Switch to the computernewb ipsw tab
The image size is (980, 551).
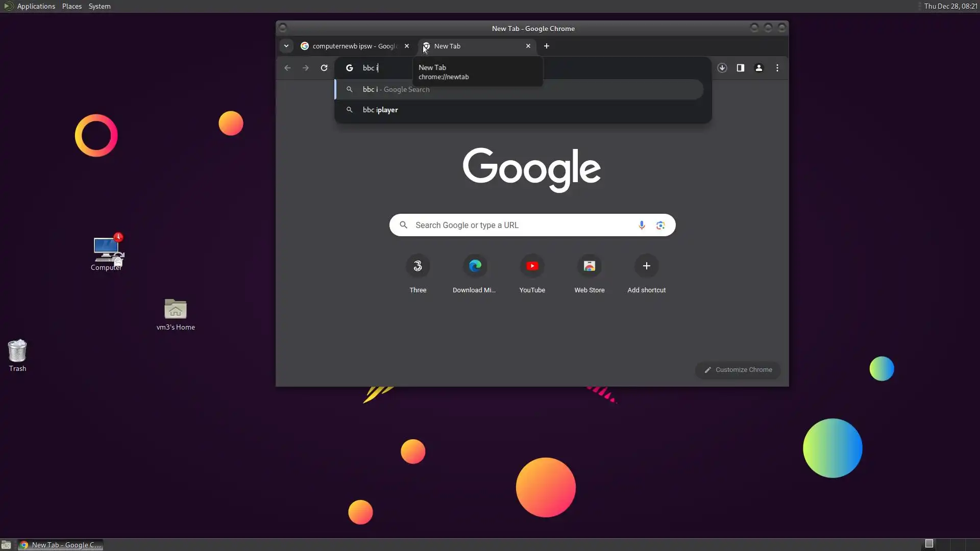[353, 46]
